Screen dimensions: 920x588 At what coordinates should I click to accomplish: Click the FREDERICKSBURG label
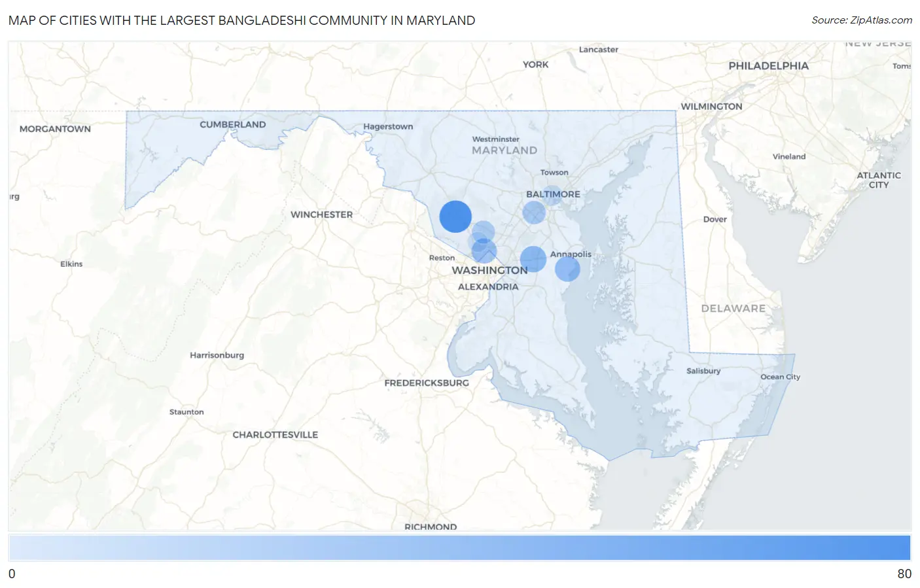pyautogui.click(x=427, y=383)
